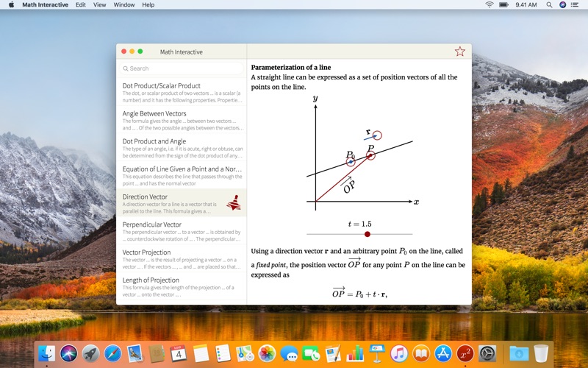This screenshot has width=588, height=368.
Task: Open Notes icon in Dock
Action: 201,353
